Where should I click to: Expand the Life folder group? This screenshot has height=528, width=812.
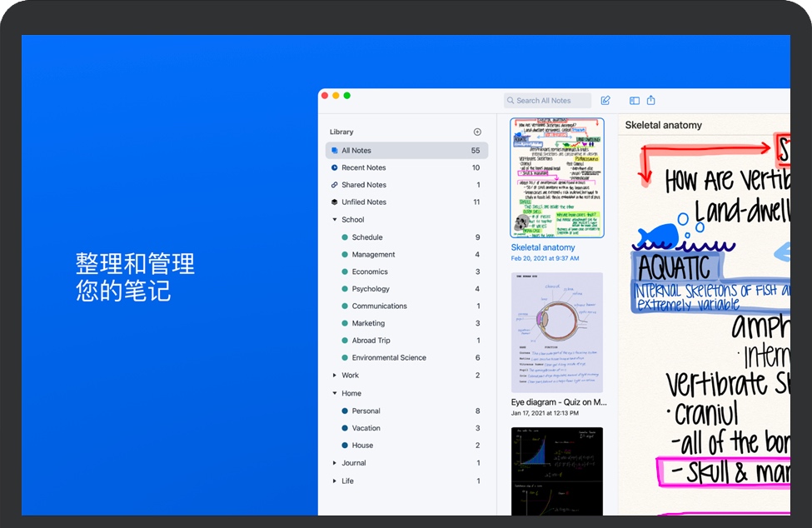pyautogui.click(x=335, y=481)
